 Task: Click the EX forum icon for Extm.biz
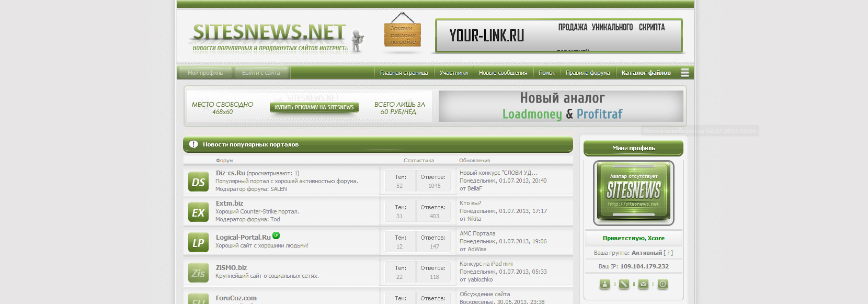click(x=198, y=212)
